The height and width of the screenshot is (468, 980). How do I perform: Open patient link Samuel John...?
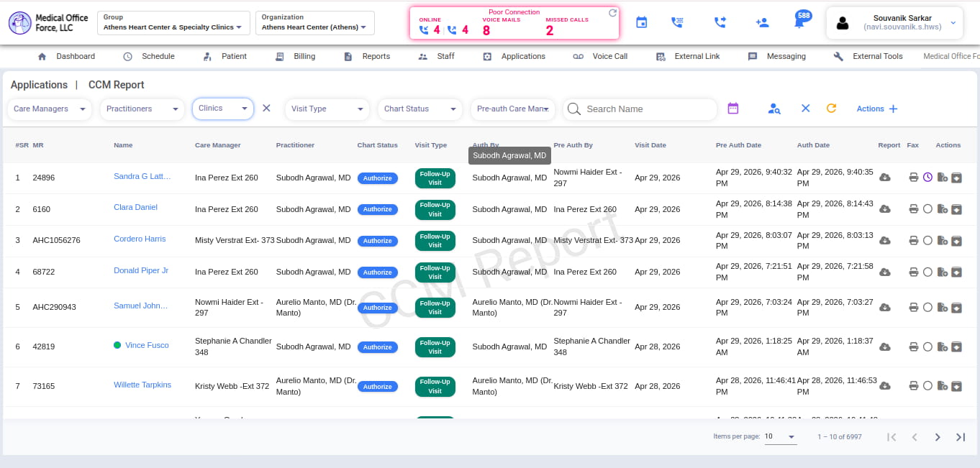tap(140, 306)
